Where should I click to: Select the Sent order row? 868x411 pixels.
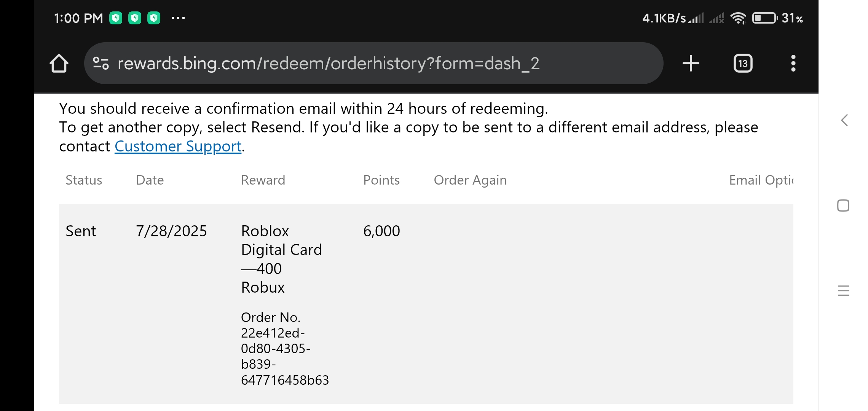81,231
